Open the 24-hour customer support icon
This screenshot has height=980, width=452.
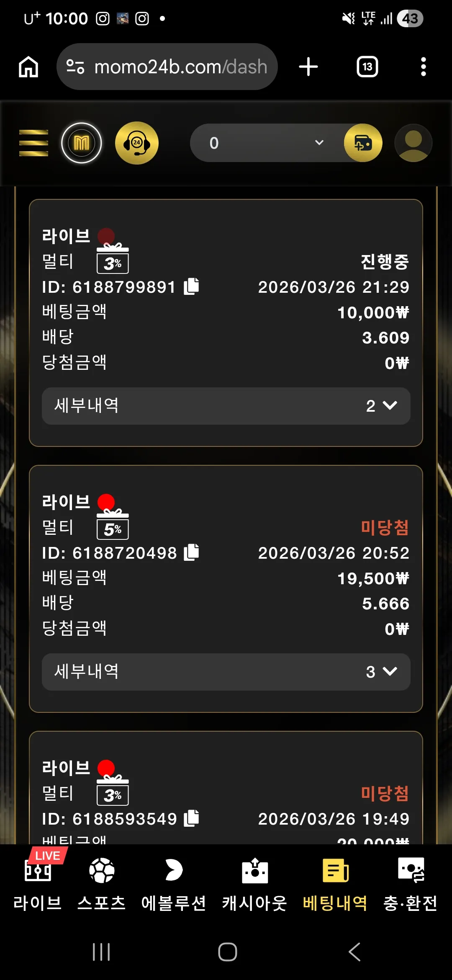pyautogui.click(x=137, y=143)
